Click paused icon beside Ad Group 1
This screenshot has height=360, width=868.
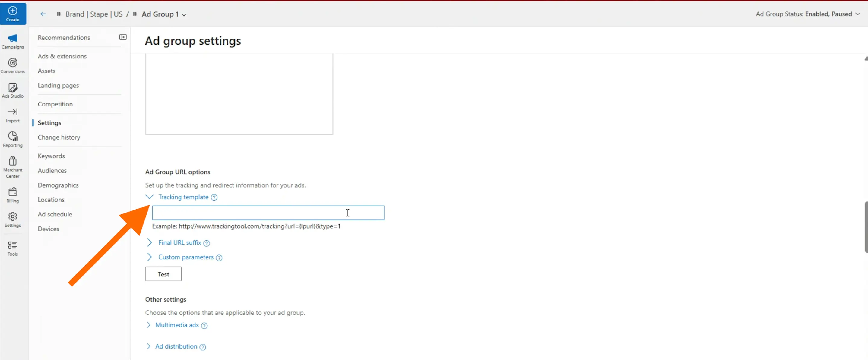135,14
